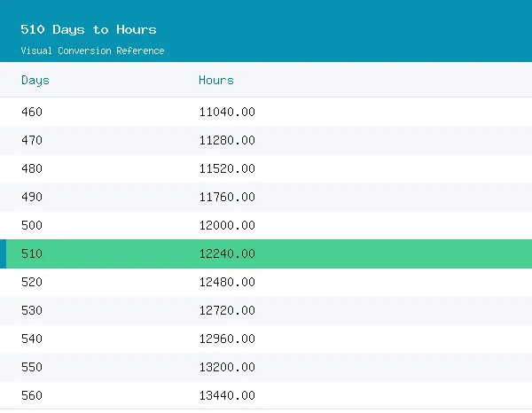The image size is (532, 413).
Task: Select the '11520.00' hours value
Action: tap(227, 168)
